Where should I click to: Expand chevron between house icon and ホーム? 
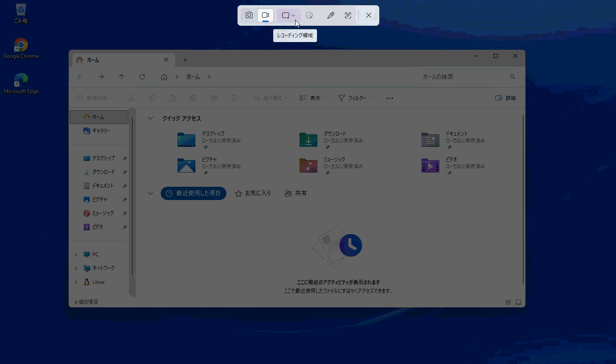[x=177, y=77]
